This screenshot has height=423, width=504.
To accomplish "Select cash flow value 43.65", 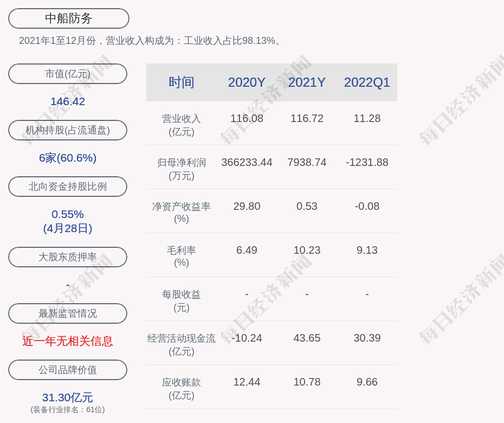I will coord(307,338).
